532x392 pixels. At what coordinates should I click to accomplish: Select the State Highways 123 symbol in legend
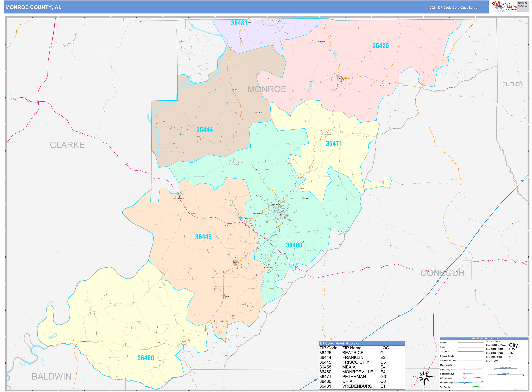pyautogui.click(x=465, y=374)
